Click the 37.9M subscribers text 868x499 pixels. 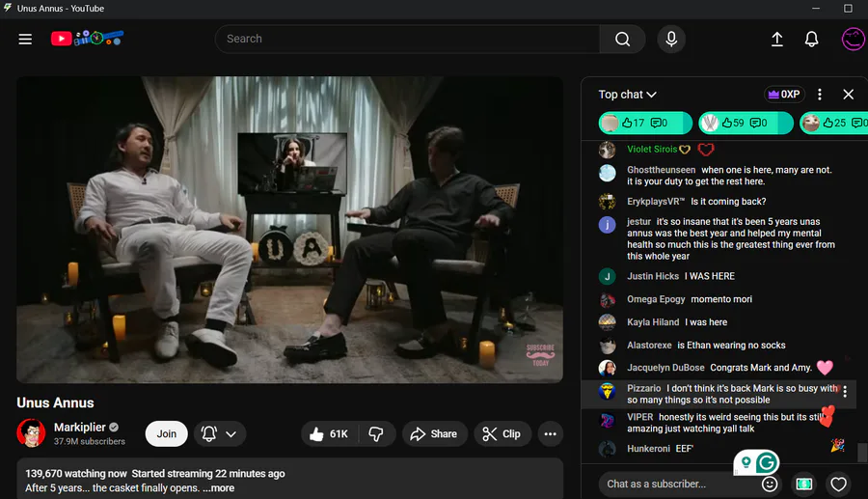tap(89, 441)
